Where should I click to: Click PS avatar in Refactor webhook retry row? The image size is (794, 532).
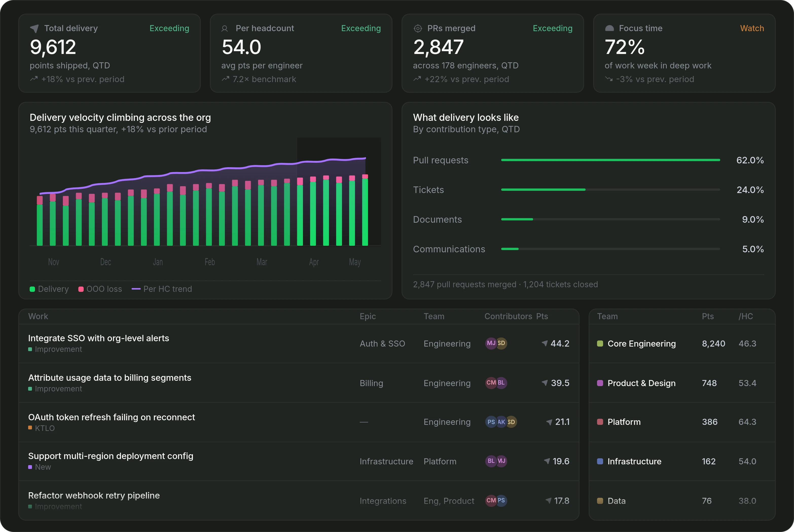(x=501, y=500)
